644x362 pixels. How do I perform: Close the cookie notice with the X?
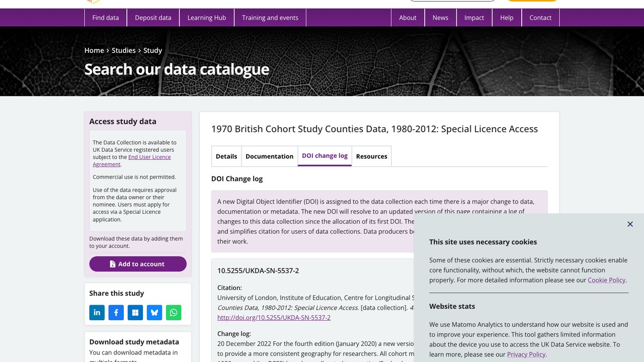click(630, 224)
